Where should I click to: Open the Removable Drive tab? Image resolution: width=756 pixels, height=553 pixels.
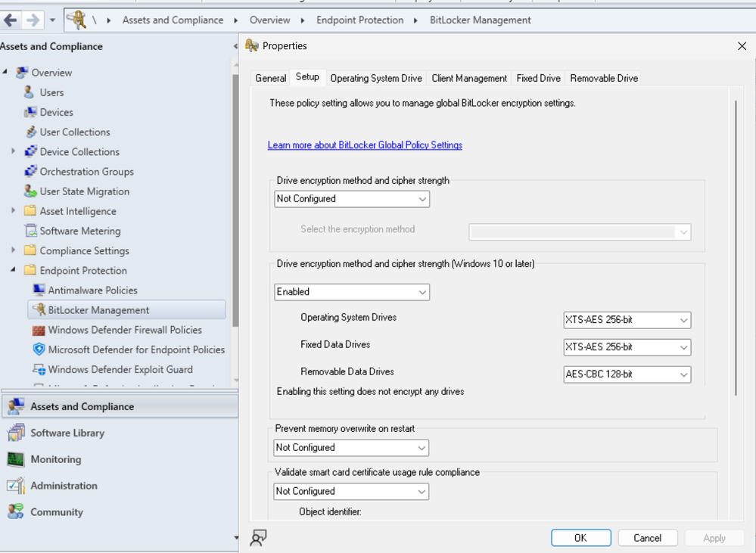click(x=604, y=78)
